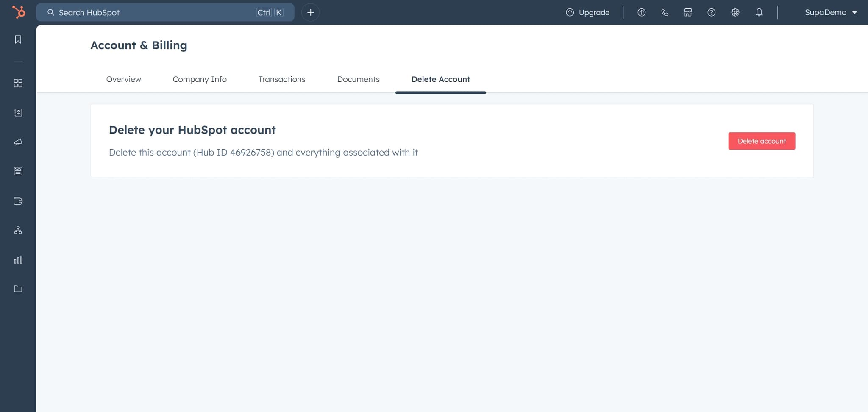The width and height of the screenshot is (868, 412).
Task: Select the Workspaces grid icon
Action: coord(18,83)
